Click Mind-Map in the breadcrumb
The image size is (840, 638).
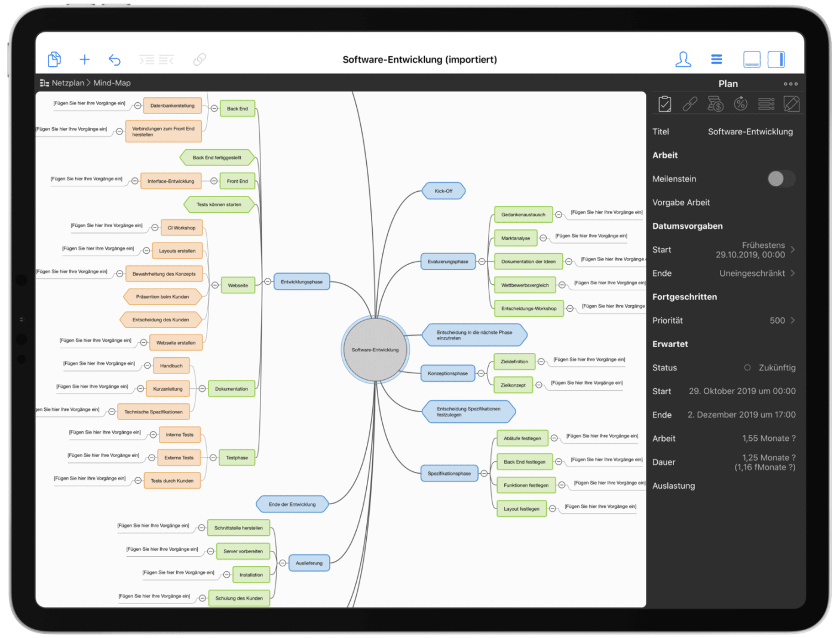[112, 83]
